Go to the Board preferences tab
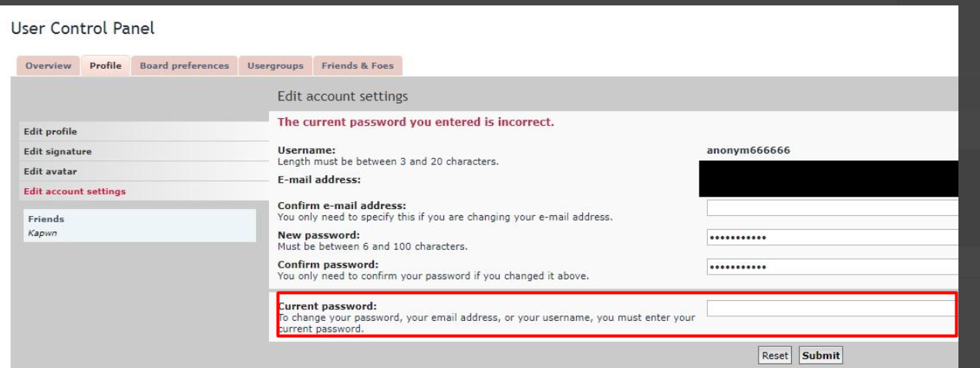Viewport: 980px width, 368px height. pyautogui.click(x=184, y=66)
